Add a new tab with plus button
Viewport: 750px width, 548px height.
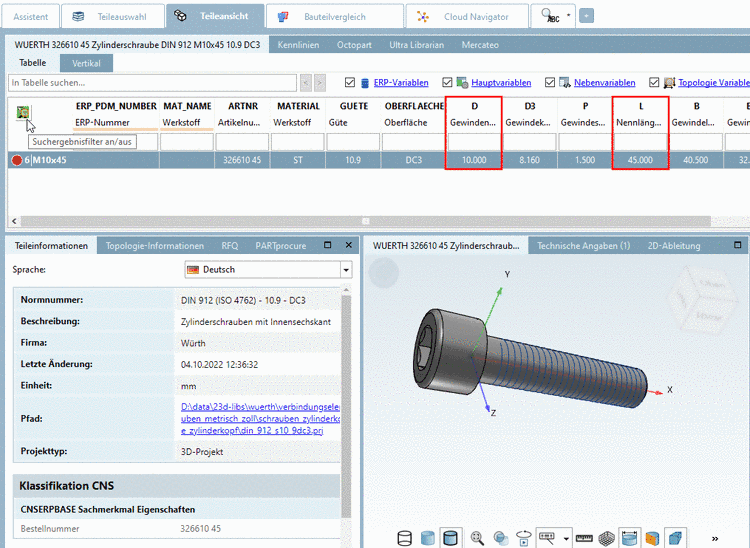586,16
